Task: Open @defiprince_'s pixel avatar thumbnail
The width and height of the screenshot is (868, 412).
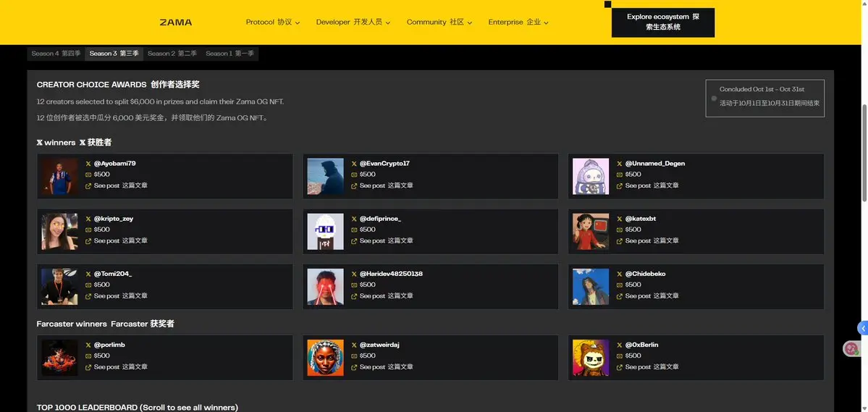Action: tap(326, 232)
